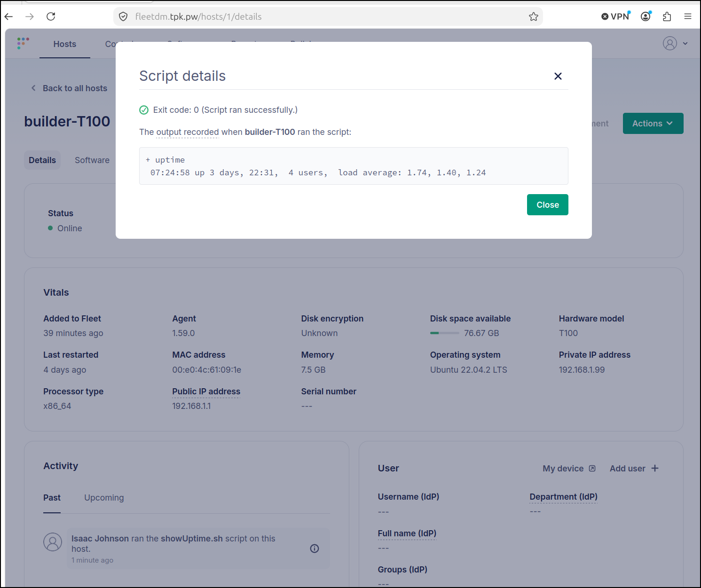Image resolution: width=701 pixels, height=588 pixels.
Task: Click the Processor type value x86_64
Action: pyautogui.click(x=57, y=406)
